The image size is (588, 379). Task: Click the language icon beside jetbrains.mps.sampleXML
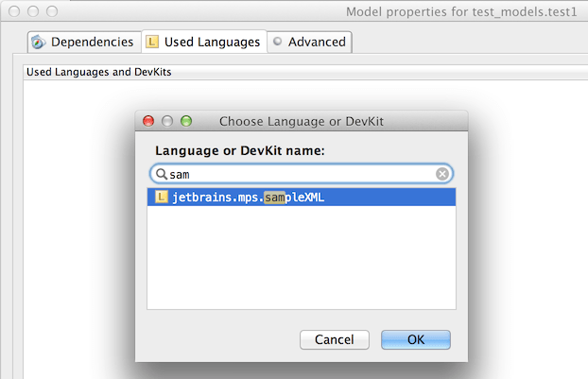pyautogui.click(x=162, y=197)
